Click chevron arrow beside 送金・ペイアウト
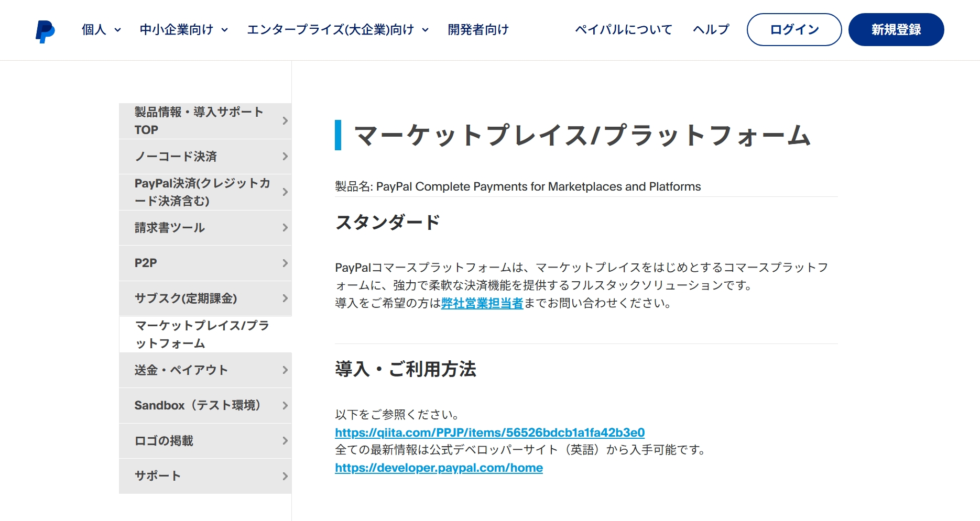 pyautogui.click(x=285, y=370)
